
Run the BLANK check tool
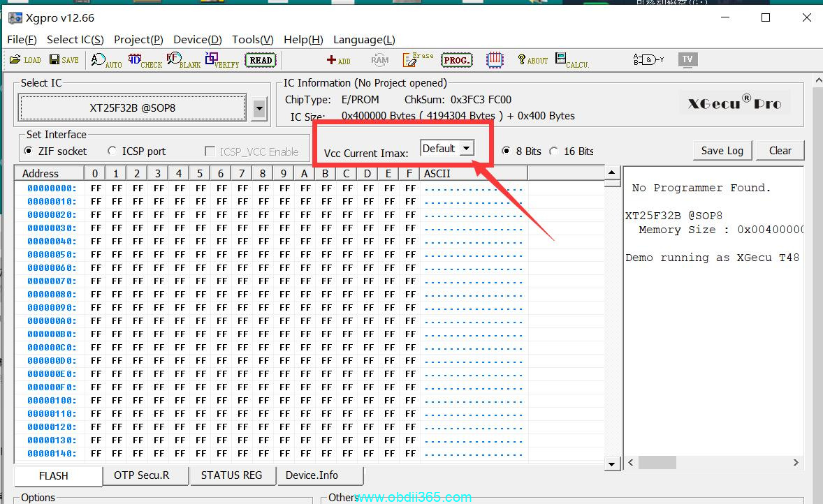[x=183, y=60]
